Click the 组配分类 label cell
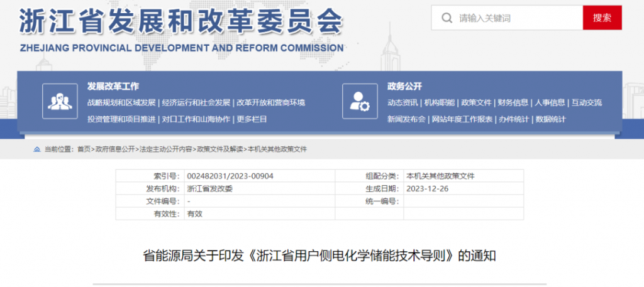The width and height of the screenshot is (644, 287). coord(369,176)
